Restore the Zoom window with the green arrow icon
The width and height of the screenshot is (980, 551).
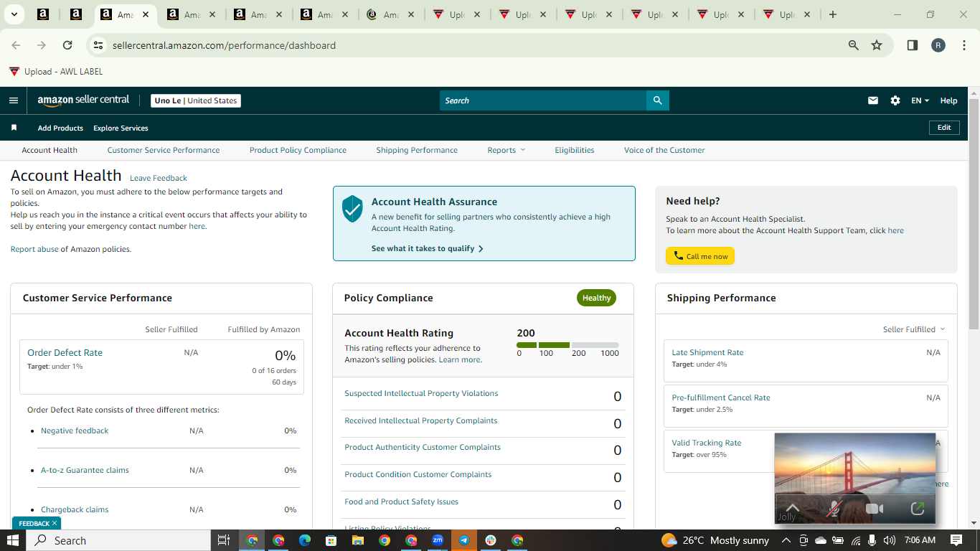coord(918,509)
